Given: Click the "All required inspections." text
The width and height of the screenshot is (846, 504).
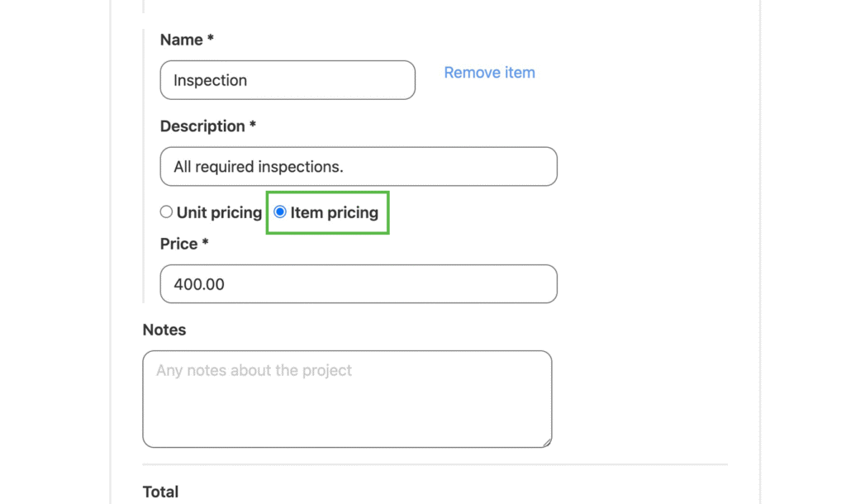Looking at the screenshot, I should coord(258,167).
